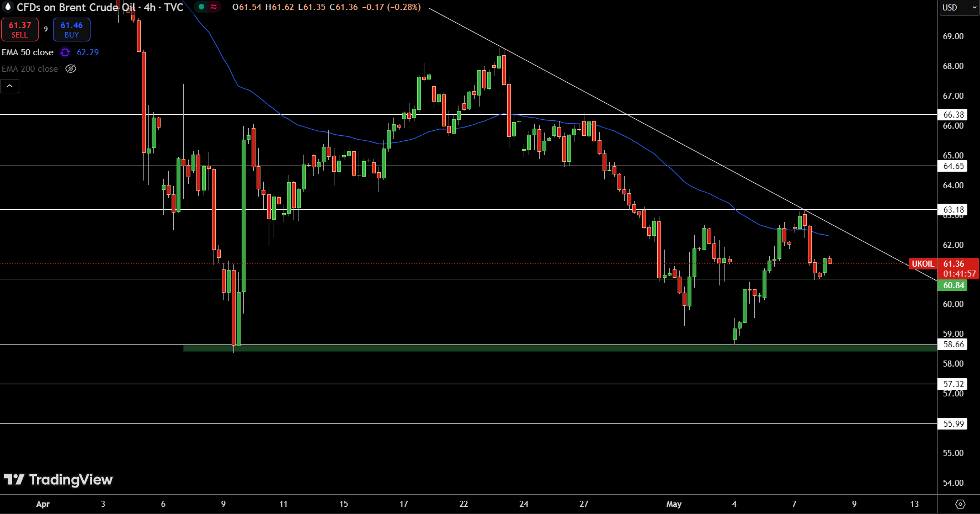
Task: Click the oil drop symbol icon
Action: click(x=8, y=7)
